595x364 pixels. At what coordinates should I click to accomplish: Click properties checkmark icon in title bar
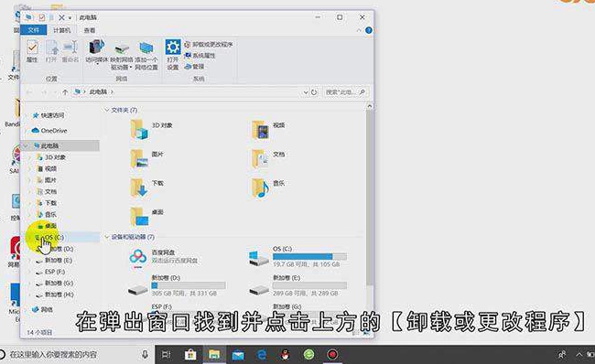(42, 17)
